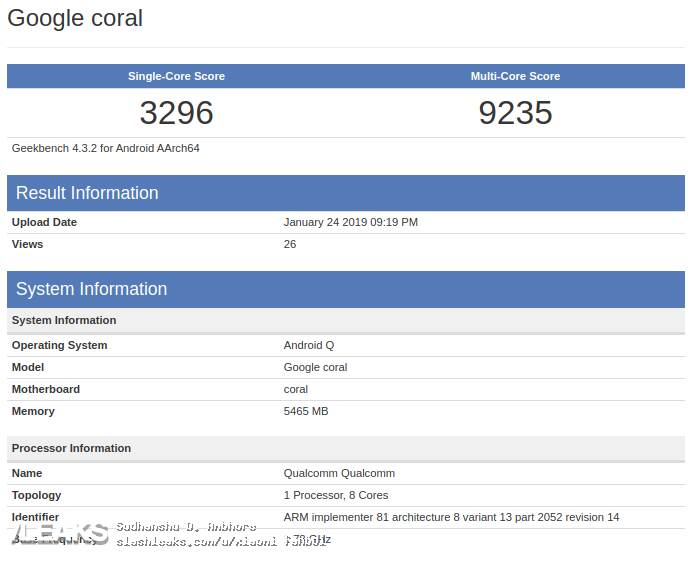Click the "Google coral" page title
The image size is (693, 564).
[75, 19]
